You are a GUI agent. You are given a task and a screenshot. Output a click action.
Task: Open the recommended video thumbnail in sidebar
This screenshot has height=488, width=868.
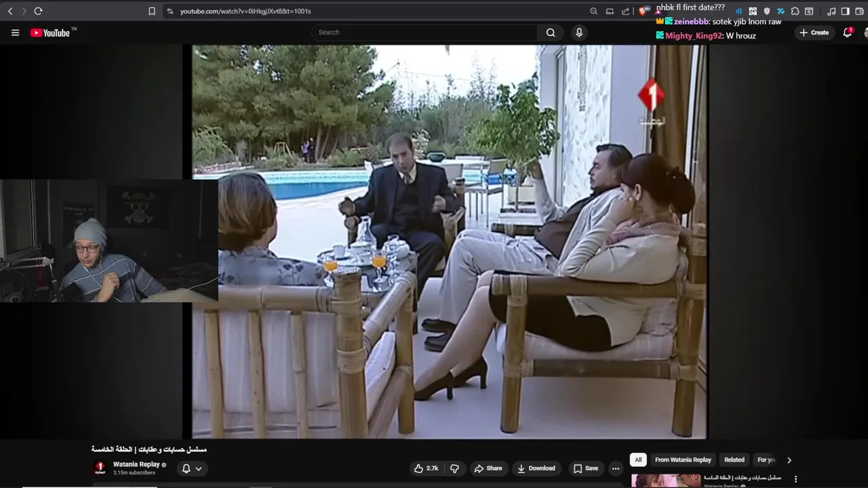click(x=666, y=481)
